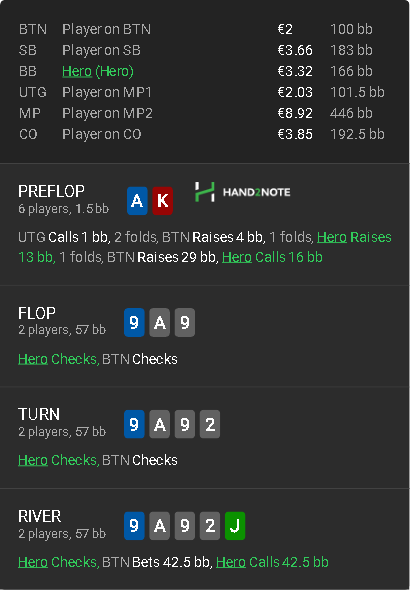The image size is (410, 590).
Task: Click Hero link before Calls 16 bb
Action: pyautogui.click(x=237, y=257)
